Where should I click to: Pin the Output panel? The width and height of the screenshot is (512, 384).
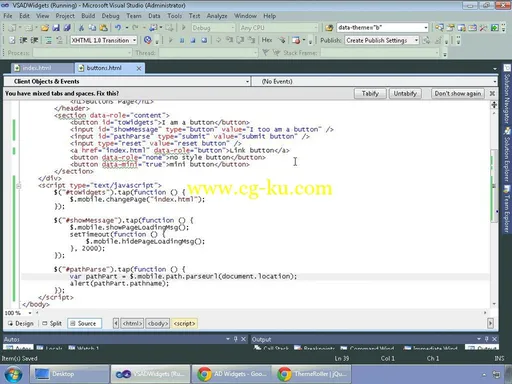click(487, 339)
